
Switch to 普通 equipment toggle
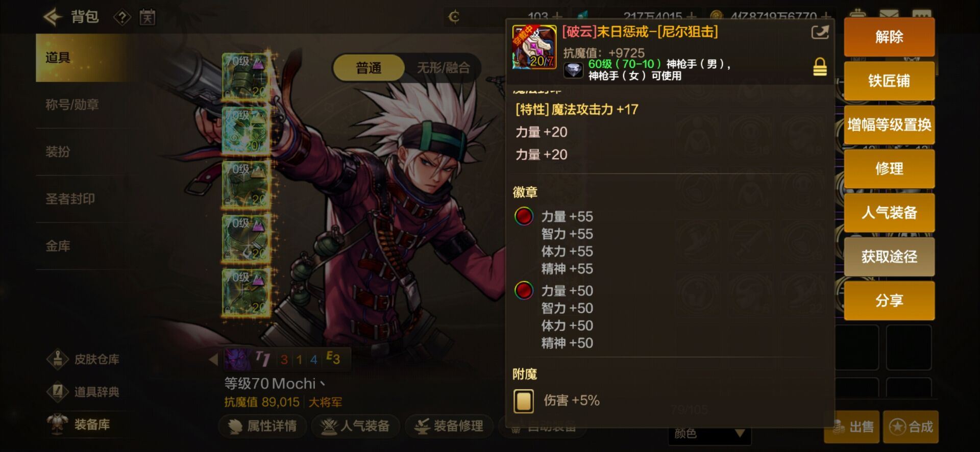click(369, 68)
